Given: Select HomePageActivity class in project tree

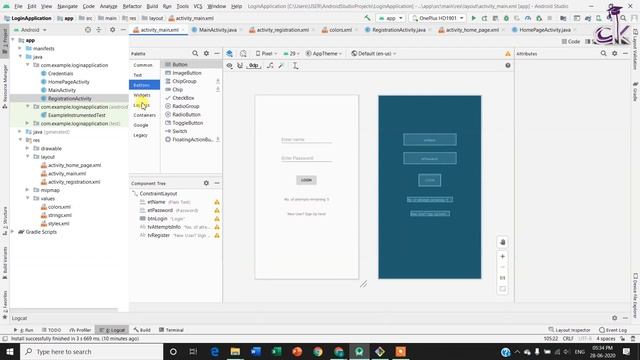Looking at the screenshot, I should pyautogui.click(x=69, y=82).
